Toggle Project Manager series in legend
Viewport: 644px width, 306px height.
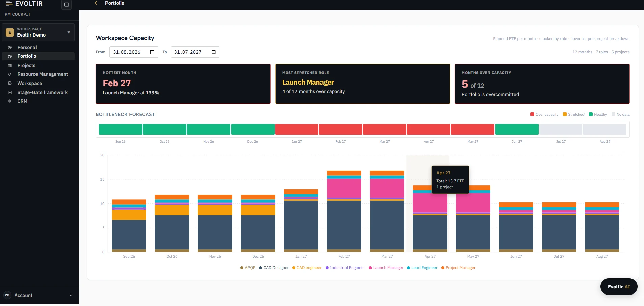[x=458, y=268]
